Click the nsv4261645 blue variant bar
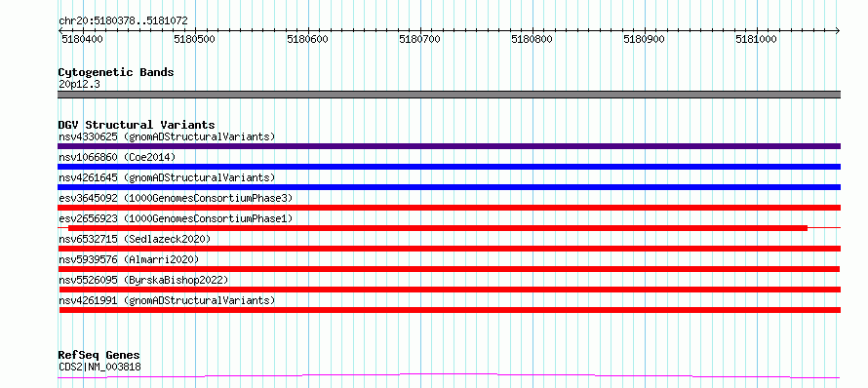This screenshot has height=388, width=868. tap(449, 187)
